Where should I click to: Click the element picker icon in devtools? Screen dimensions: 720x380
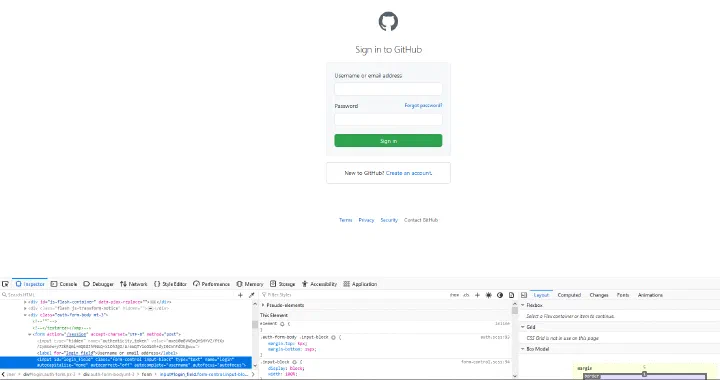pyautogui.click(x=6, y=284)
